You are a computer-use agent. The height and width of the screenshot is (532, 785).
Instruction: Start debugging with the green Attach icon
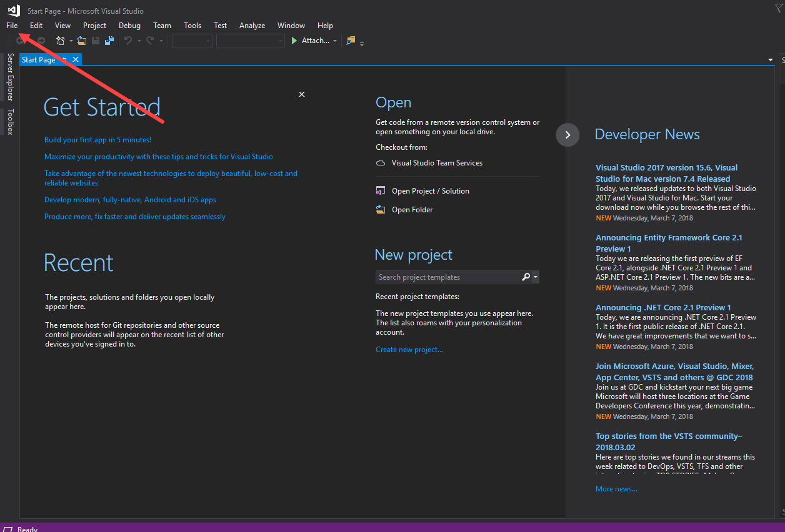pyautogui.click(x=294, y=40)
